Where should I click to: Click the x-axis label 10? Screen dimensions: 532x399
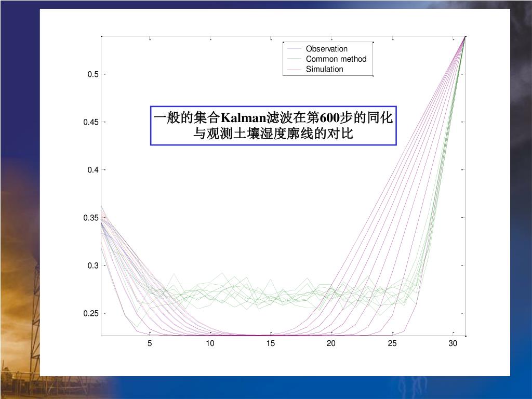click(x=210, y=343)
